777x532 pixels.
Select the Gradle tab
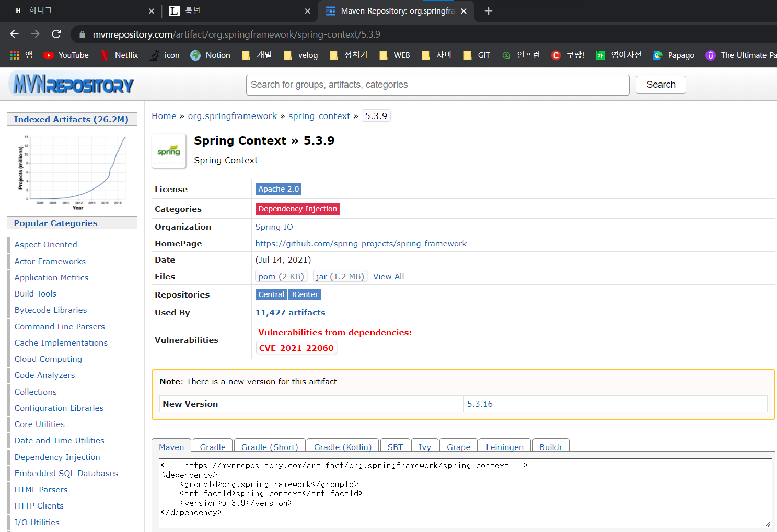pyautogui.click(x=213, y=447)
